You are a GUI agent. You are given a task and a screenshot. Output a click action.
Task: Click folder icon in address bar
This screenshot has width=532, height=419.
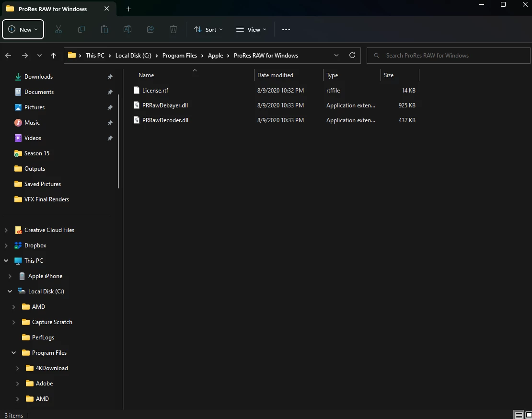pos(71,55)
